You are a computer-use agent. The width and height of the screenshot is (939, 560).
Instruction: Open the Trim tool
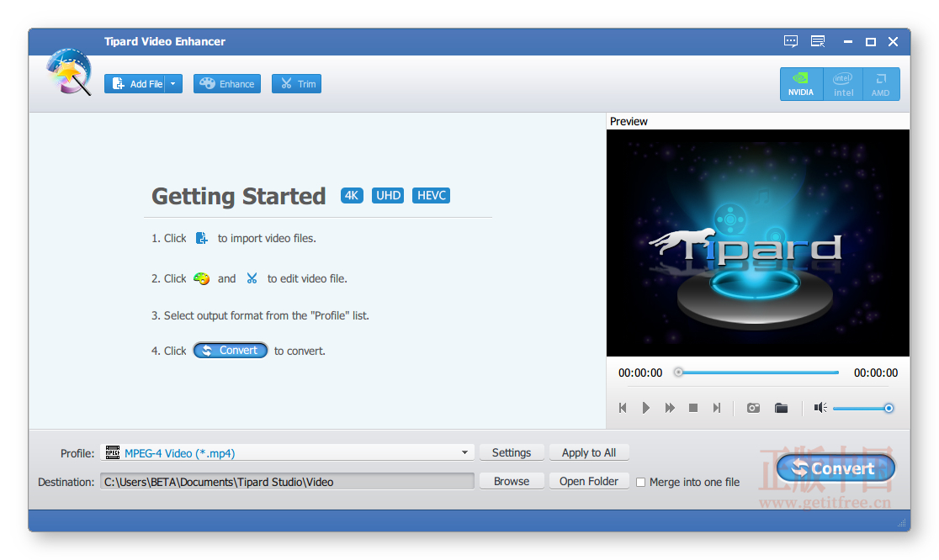click(x=296, y=84)
